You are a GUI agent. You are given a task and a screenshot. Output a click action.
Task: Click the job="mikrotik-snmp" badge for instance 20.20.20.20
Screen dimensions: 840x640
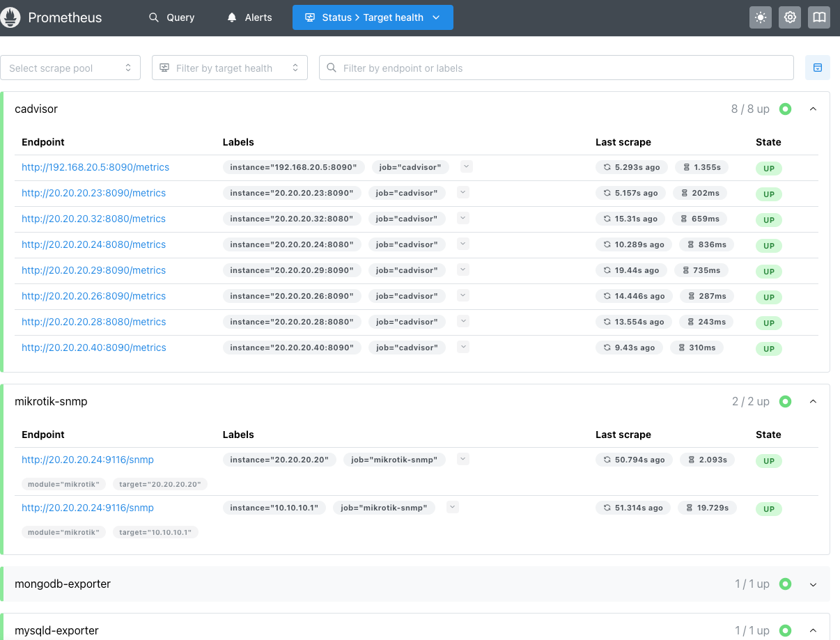pos(394,460)
